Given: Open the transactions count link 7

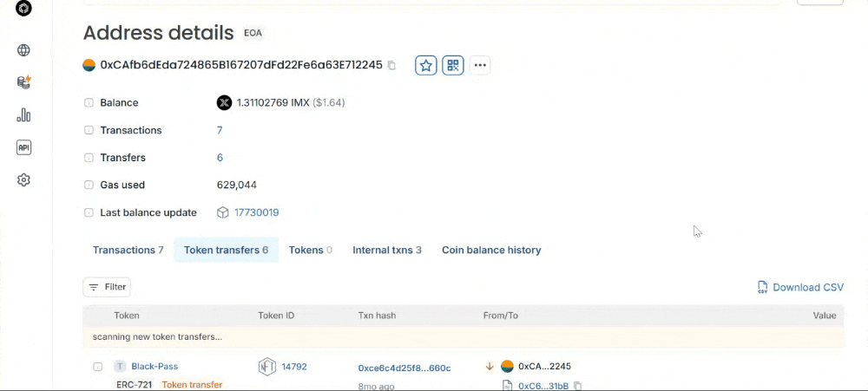Looking at the screenshot, I should point(220,131).
